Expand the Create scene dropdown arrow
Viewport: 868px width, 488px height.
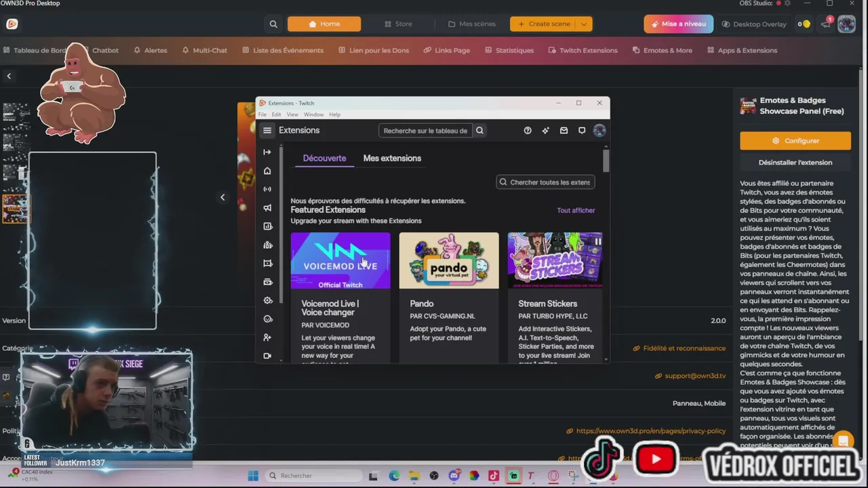584,24
